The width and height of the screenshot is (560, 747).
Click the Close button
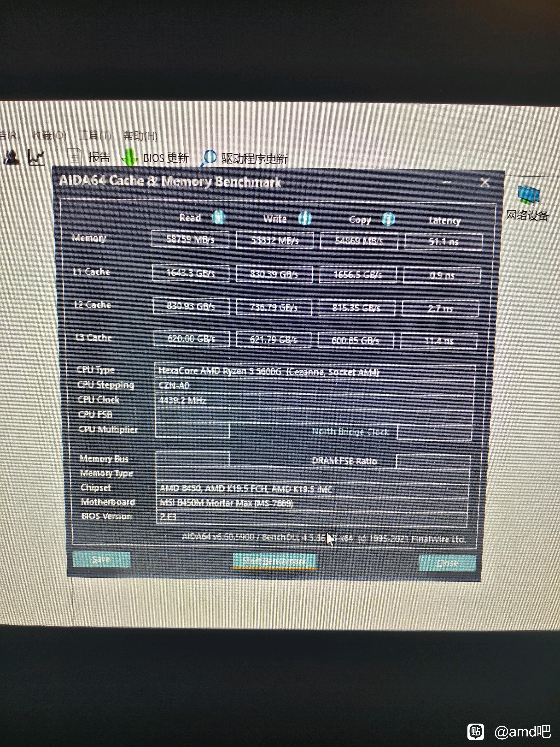click(x=447, y=563)
